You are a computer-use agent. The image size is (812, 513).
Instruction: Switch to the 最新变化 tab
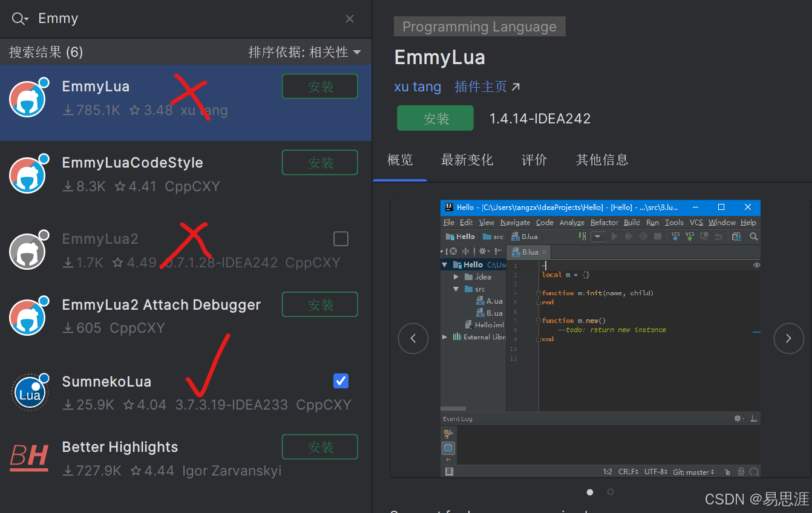pyautogui.click(x=467, y=160)
